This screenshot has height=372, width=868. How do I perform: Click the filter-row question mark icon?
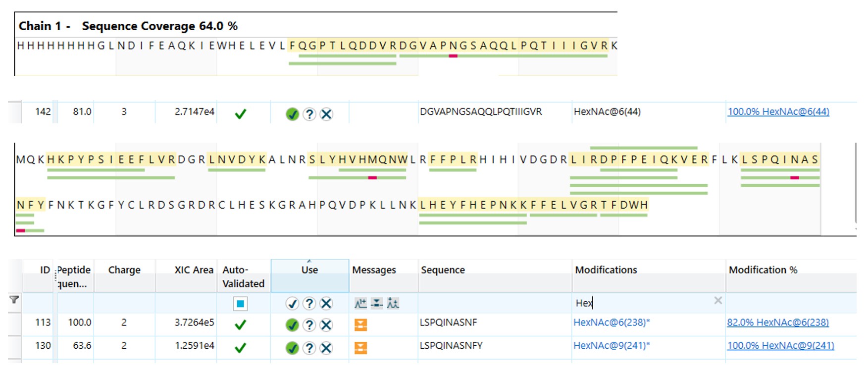309,303
